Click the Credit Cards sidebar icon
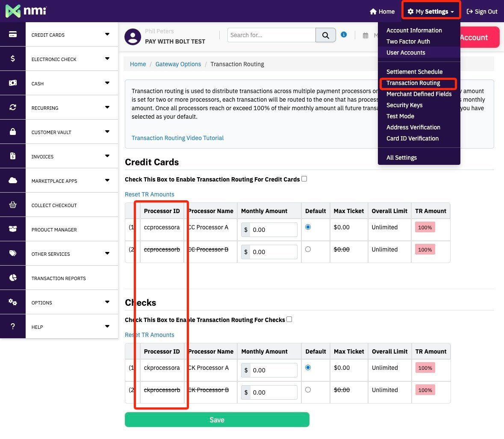This screenshot has width=504, height=439. pyautogui.click(x=12, y=34)
